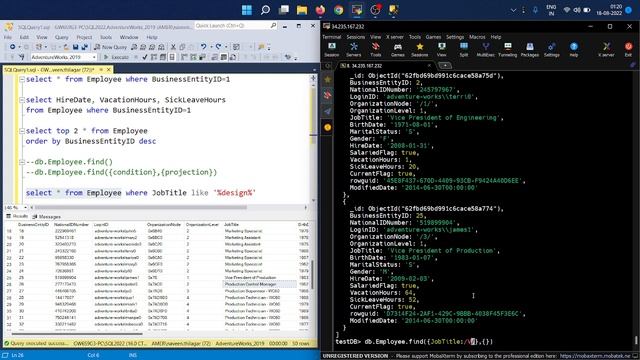640x360 pixels.
Task: Click the Undo arrow in SSMS toolbar
Action: (203, 47)
